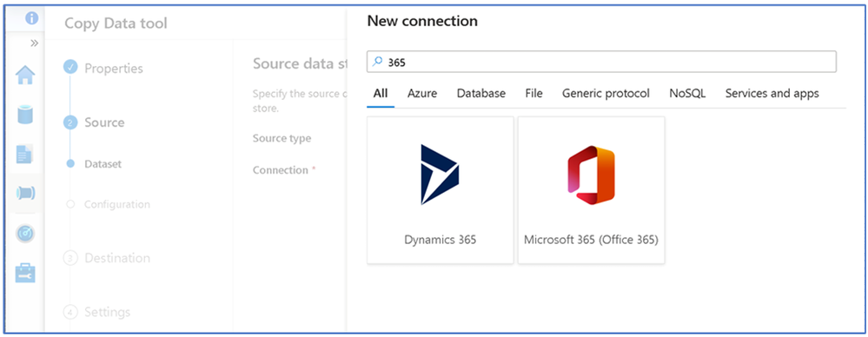Click the info icon at top left

[32, 18]
